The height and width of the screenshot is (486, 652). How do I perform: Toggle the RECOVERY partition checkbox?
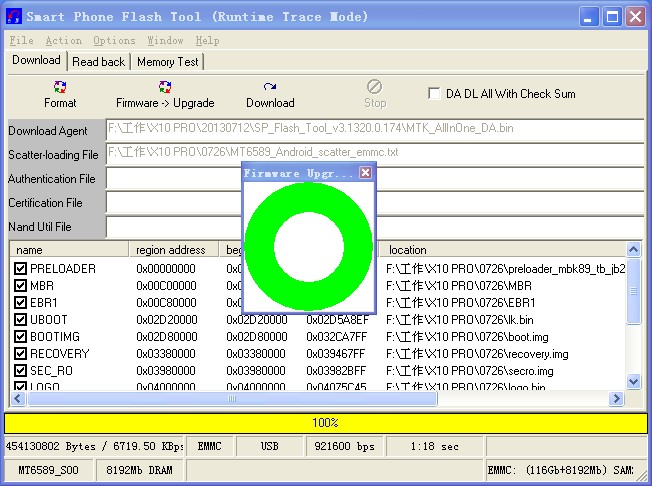tap(21, 354)
